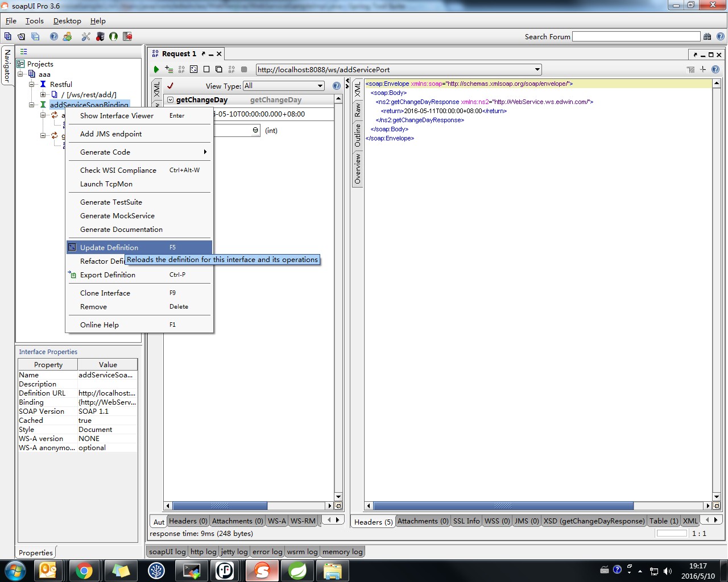
Task: Switch to the response Outline vertical tab
Action: point(358,135)
